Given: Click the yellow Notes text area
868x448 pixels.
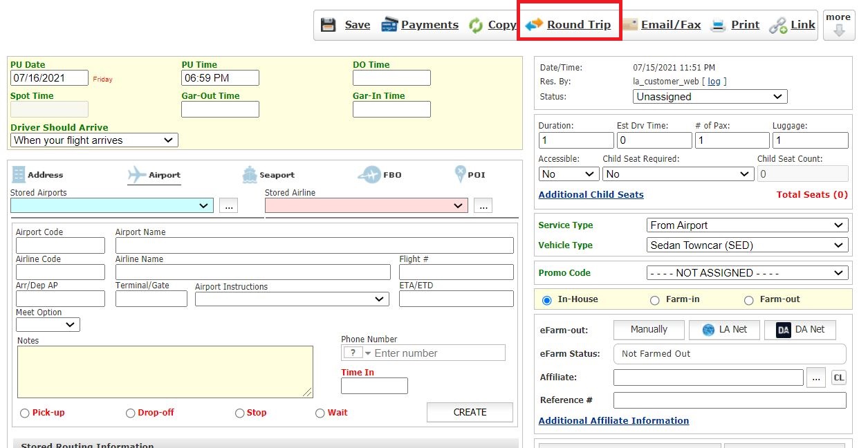Looking at the screenshot, I should click(165, 372).
